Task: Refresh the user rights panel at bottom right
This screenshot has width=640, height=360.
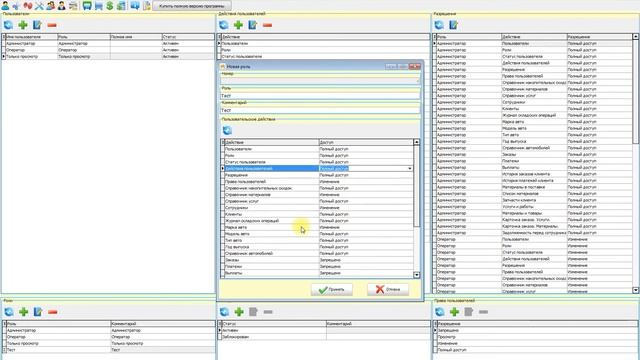Action: [x=440, y=312]
